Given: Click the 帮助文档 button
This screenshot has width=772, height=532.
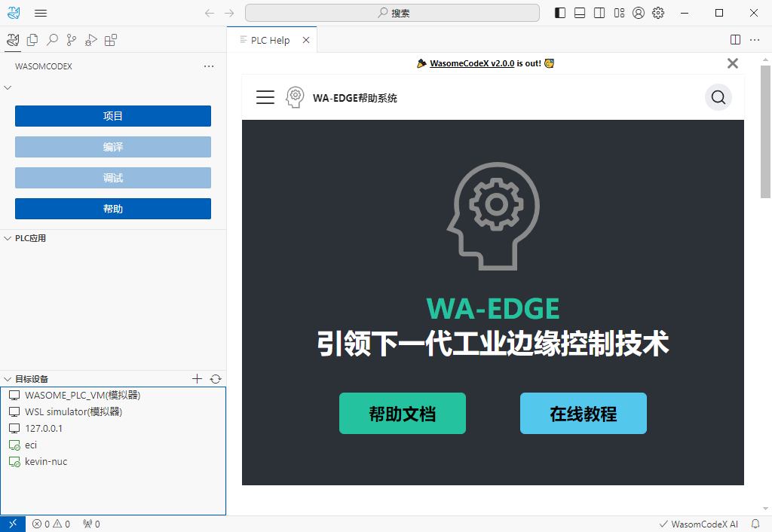Looking at the screenshot, I should tap(403, 414).
